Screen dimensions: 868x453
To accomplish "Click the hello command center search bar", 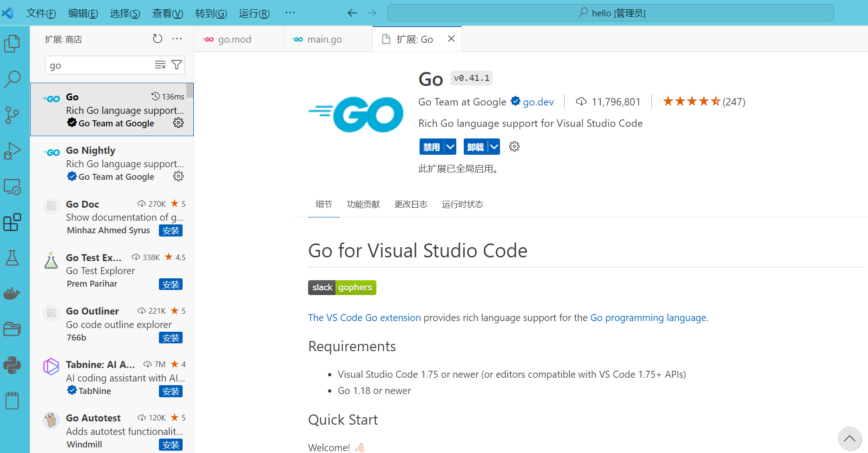I will 610,13.
